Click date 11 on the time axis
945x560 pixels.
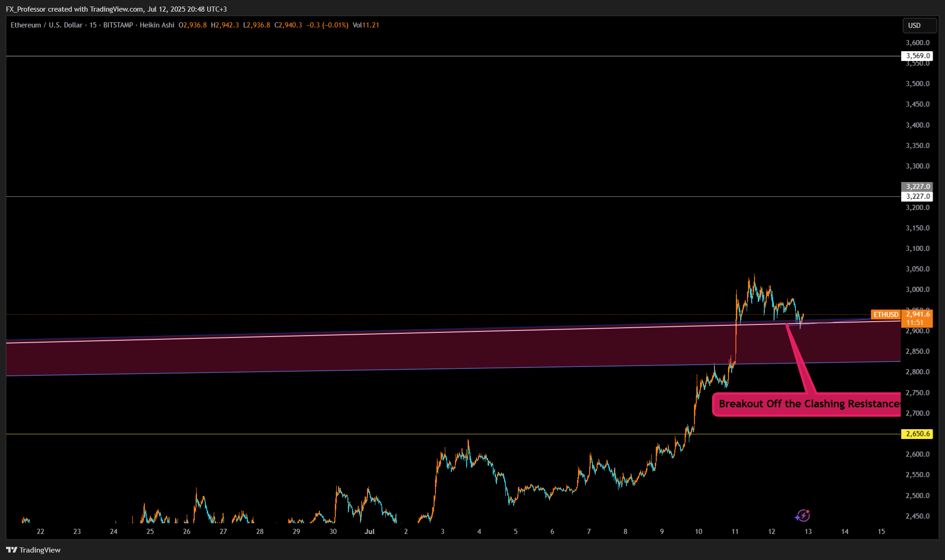coord(735,531)
